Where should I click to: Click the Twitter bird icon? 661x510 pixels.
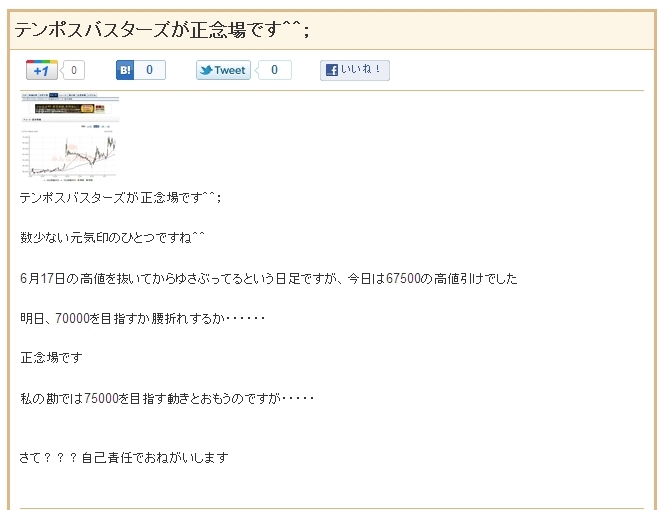point(206,70)
